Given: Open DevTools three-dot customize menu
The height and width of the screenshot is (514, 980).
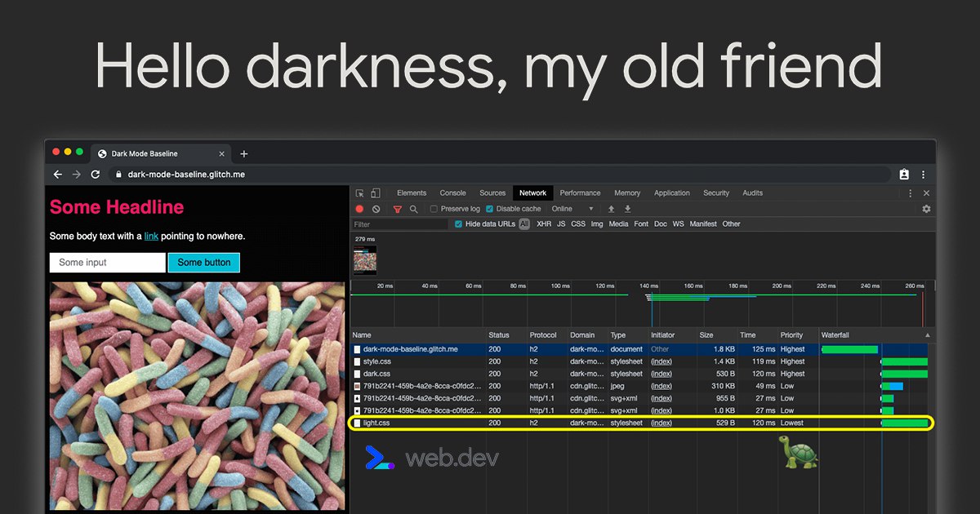Looking at the screenshot, I should (911, 193).
